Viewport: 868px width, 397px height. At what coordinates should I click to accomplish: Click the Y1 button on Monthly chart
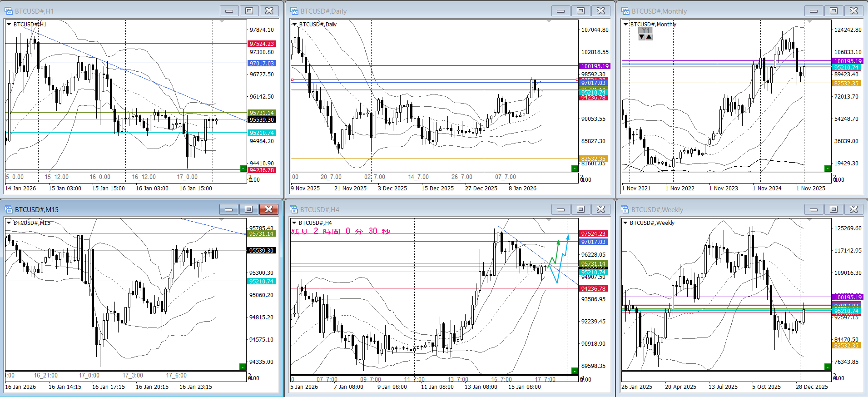645,30
